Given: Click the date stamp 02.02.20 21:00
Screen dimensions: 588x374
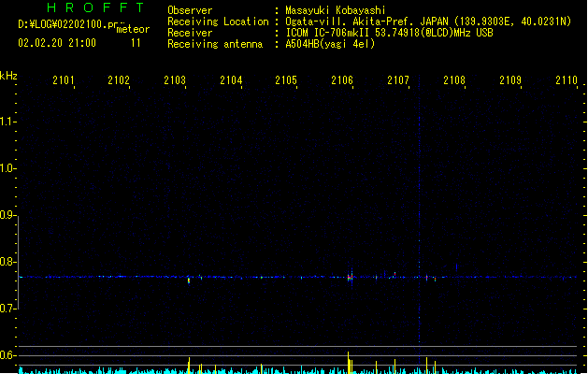Looking at the screenshot, I should point(57,43).
